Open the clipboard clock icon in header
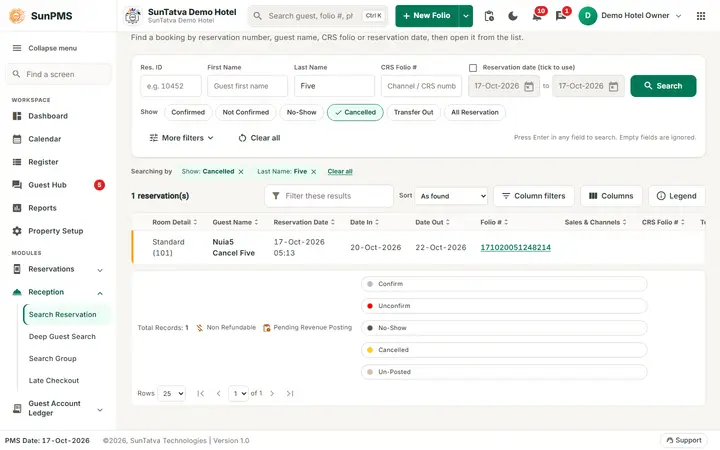Viewport: 720px width, 450px height. coord(489,16)
